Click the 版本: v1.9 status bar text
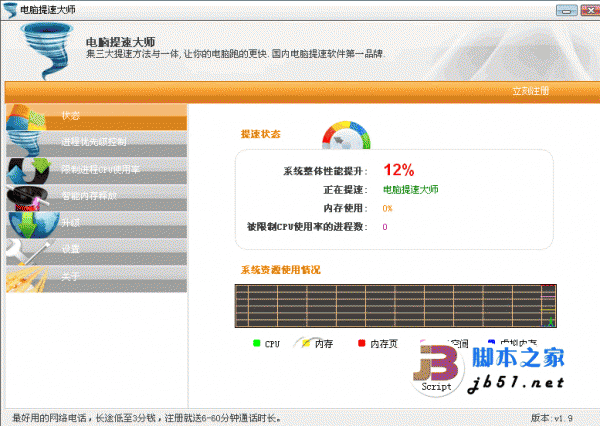The width and height of the screenshot is (600, 426). 552,418
